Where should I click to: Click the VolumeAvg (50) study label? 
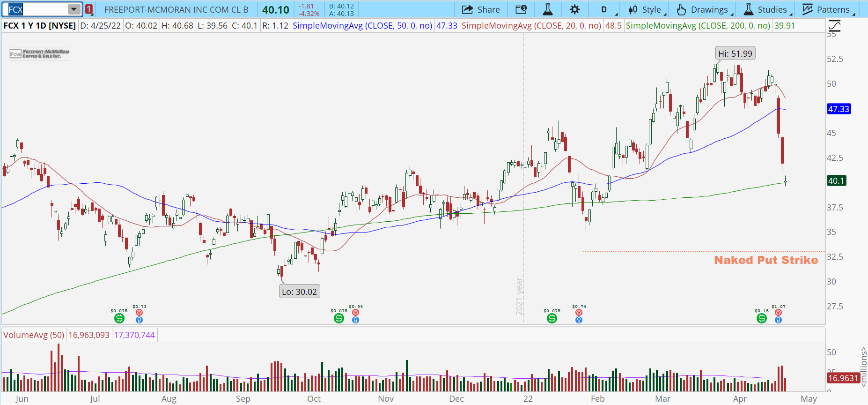(34, 335)
